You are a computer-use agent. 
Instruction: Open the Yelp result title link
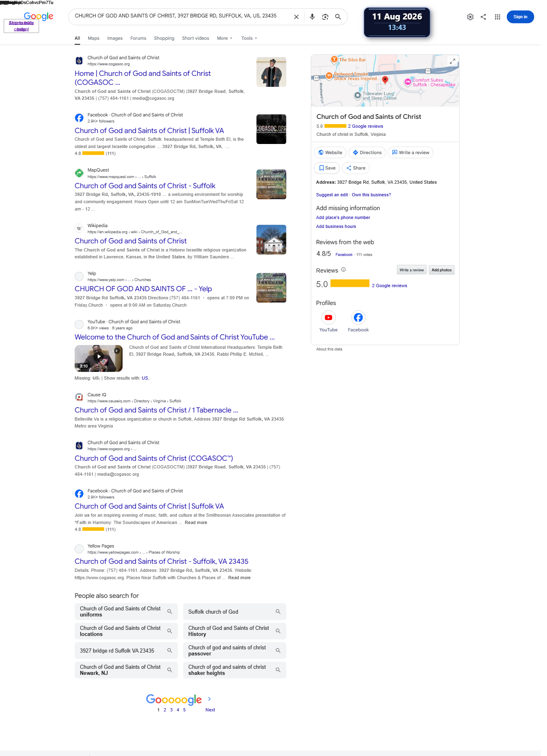143,289
